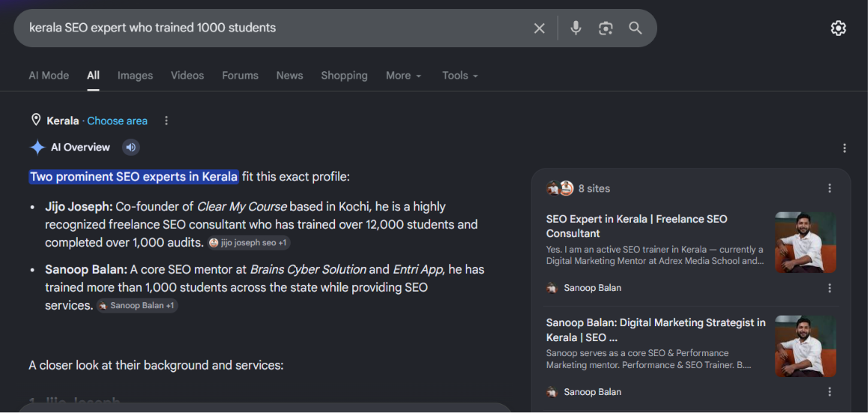Open the News tab

(x=289, y=76)
